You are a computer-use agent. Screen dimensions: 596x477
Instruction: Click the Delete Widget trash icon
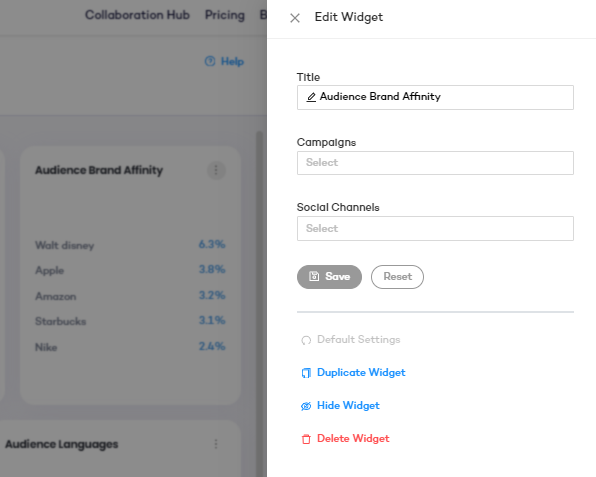(x=306, y=439)
